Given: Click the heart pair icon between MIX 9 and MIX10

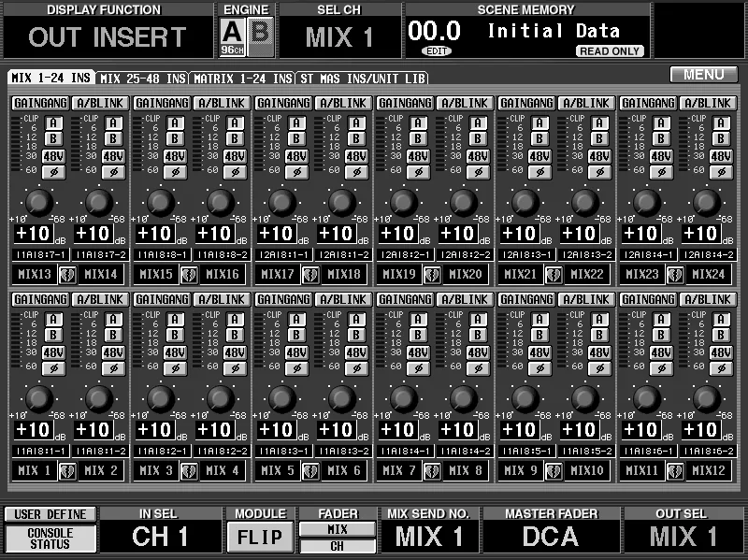Looking at the screenshot, I should (x=554, y=471).
